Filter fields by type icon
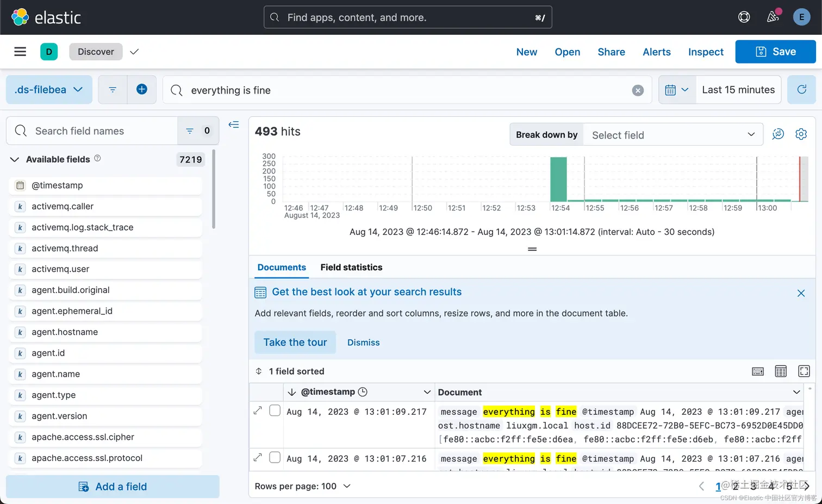 198,130
